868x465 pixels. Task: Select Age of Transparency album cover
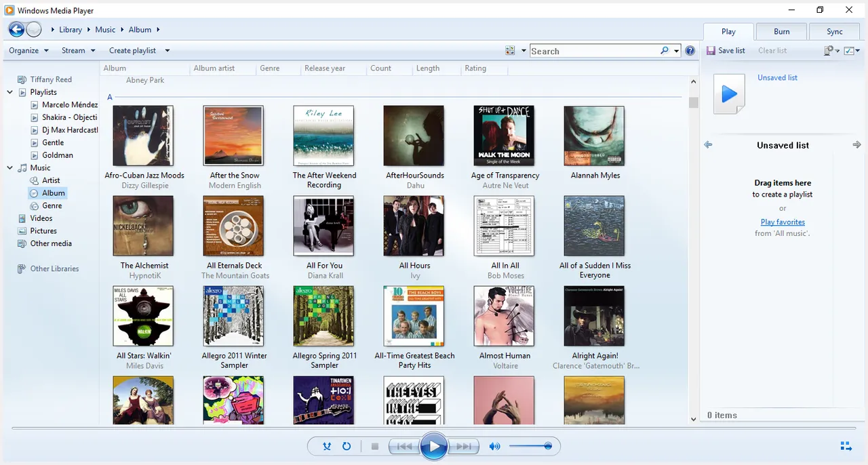[x=504, y=136]
